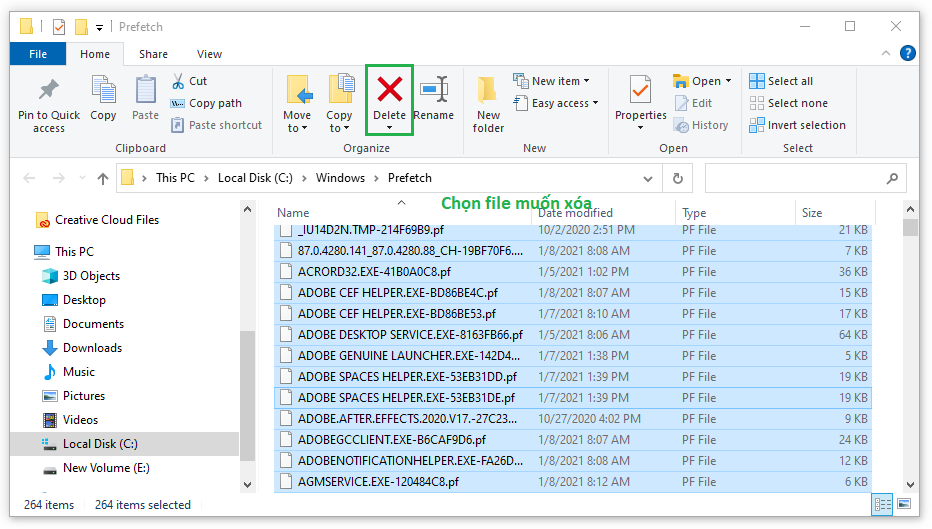The height and width of the screenshot is (529, 932).
Task: Click the Rename icon in Organize group
Action: click(x=433, y=90)
